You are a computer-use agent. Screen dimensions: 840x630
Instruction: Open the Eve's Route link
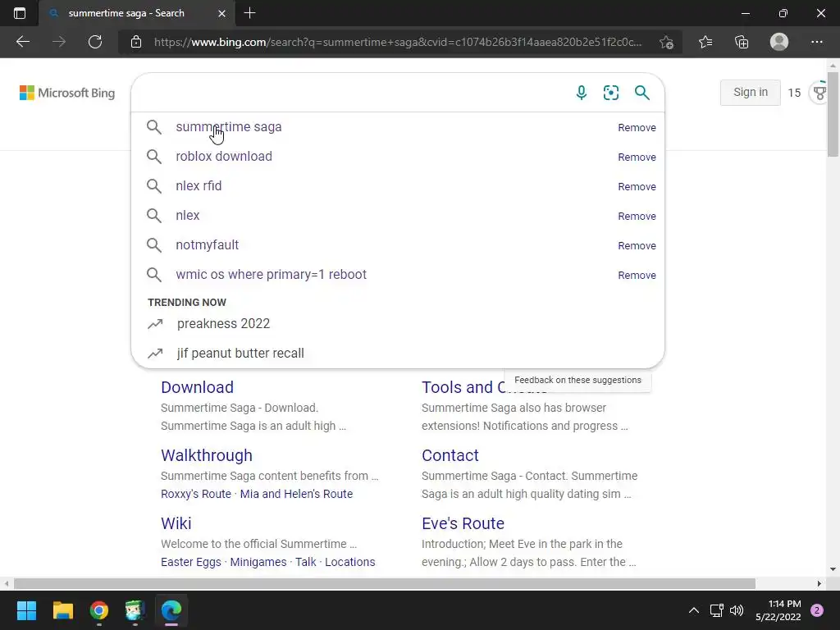(463, 523)
